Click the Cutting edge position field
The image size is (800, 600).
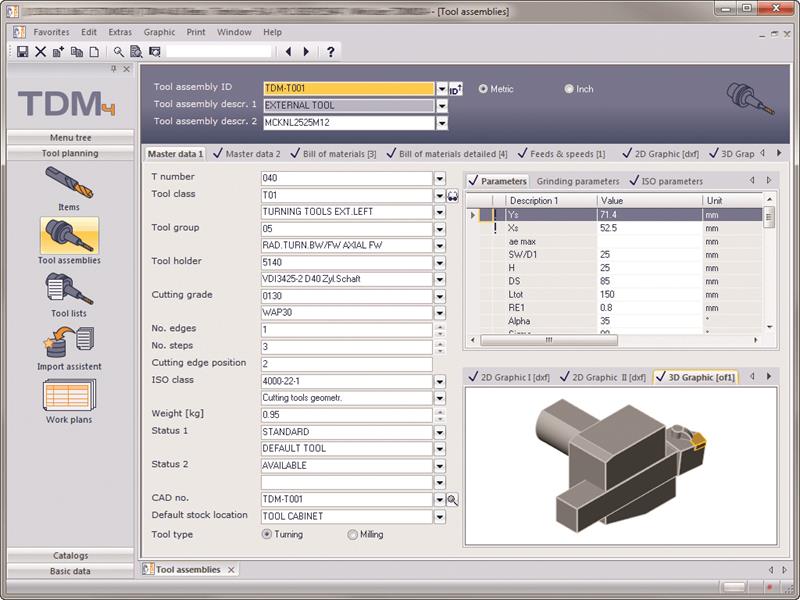pyautogui.click(x=346, y=364)
